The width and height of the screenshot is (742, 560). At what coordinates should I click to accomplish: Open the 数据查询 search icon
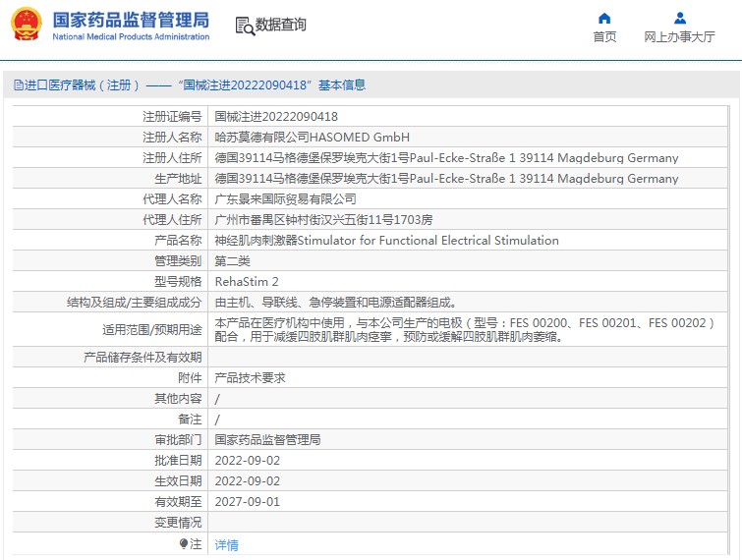coord(245,26)
